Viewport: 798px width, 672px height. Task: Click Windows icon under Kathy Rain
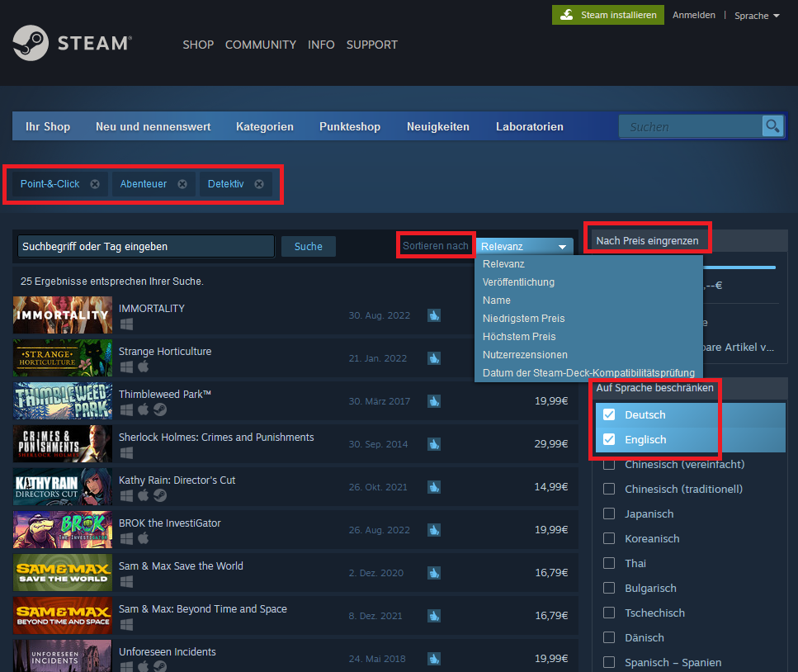tap(126, 495)
